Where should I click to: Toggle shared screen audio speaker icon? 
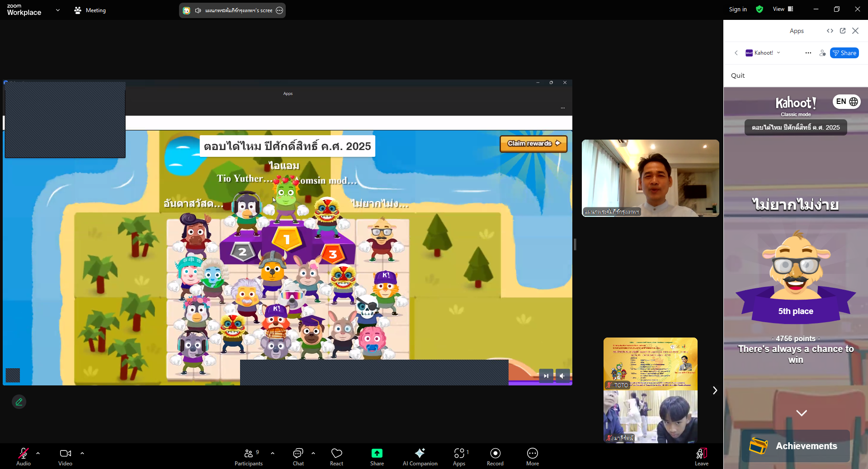[x=198, y=10]
